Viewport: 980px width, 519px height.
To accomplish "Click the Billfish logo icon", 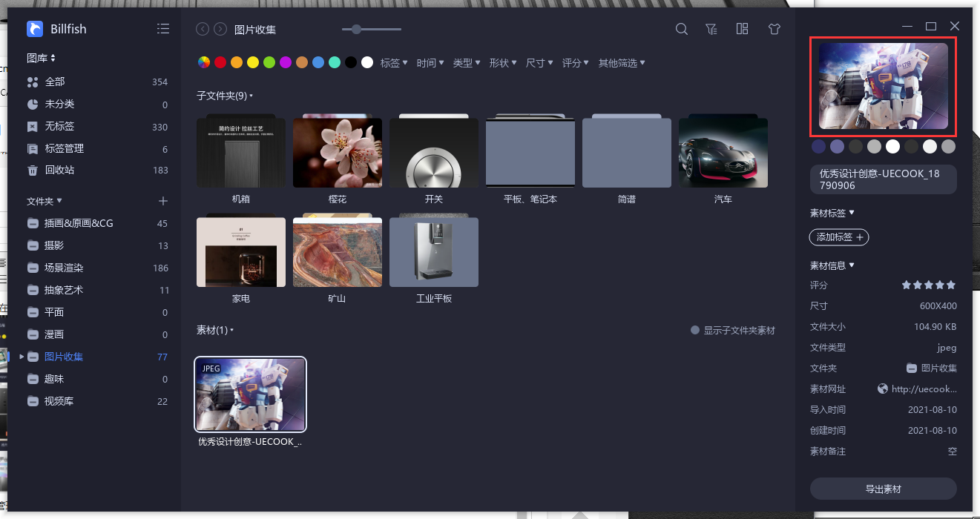I will (35, 29).
